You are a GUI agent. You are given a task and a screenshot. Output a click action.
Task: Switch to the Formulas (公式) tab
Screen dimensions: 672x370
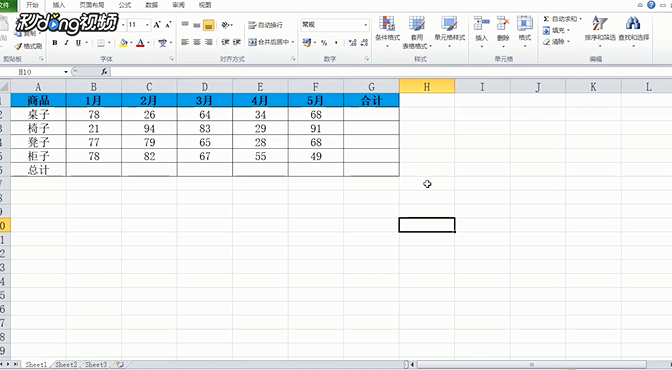tap(125, 5)
